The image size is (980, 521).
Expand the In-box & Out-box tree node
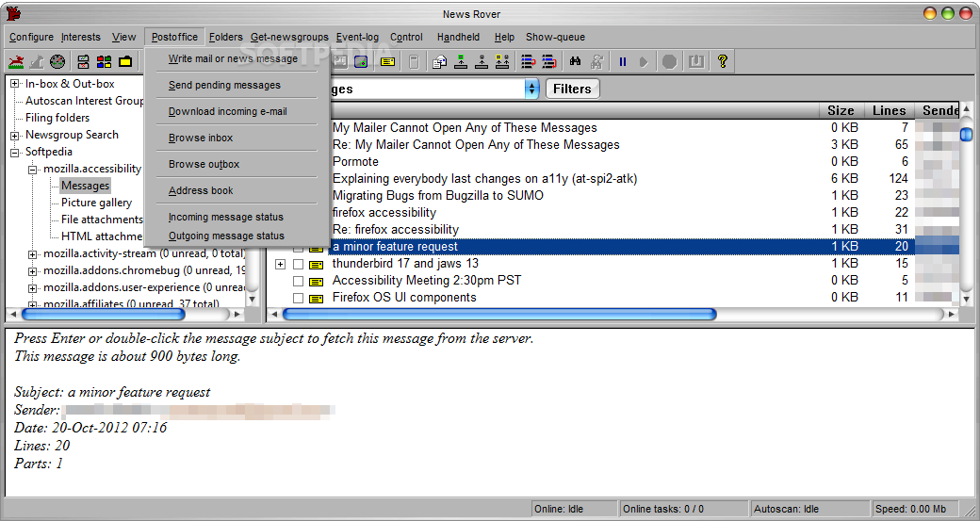click(x=14, y=84)
